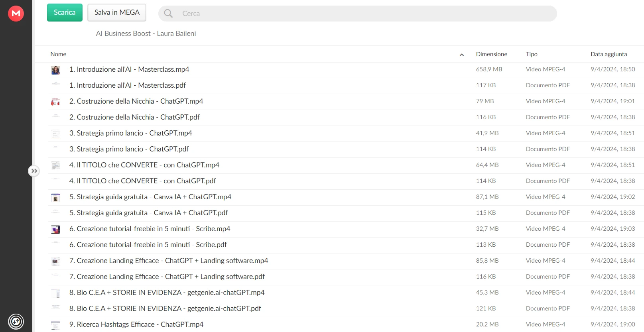
Task: Select 4. Il TITOLO che CONVERTE mp4 file name
Action: click(144, 165)
